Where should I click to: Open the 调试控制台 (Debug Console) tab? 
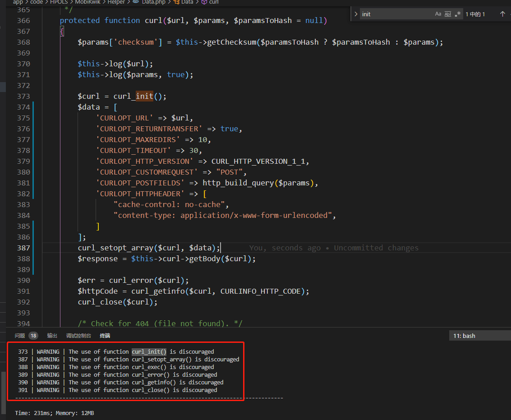pyautogui.click(x=78, y=336)
